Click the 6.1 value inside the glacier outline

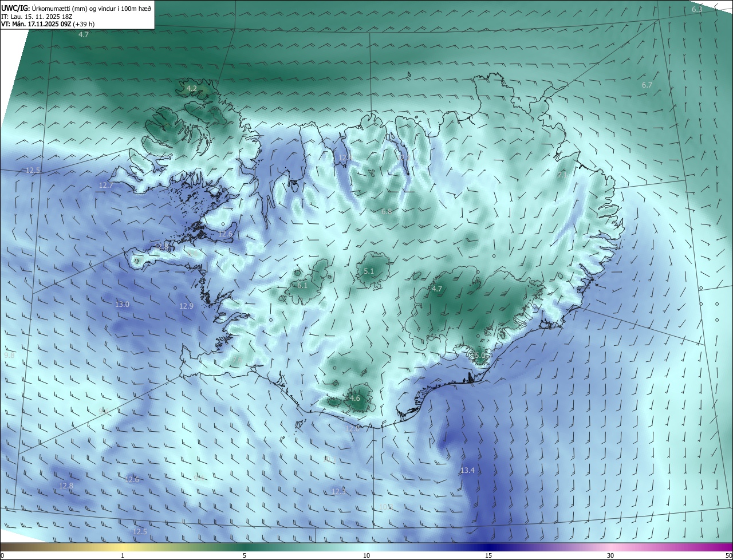pos(302,285)
